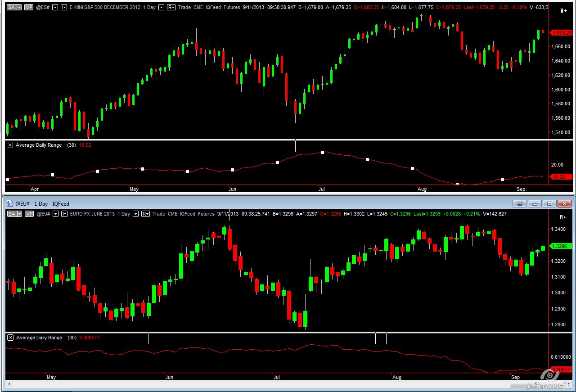Click the @ES# symbol text

[x=43, y=7]
